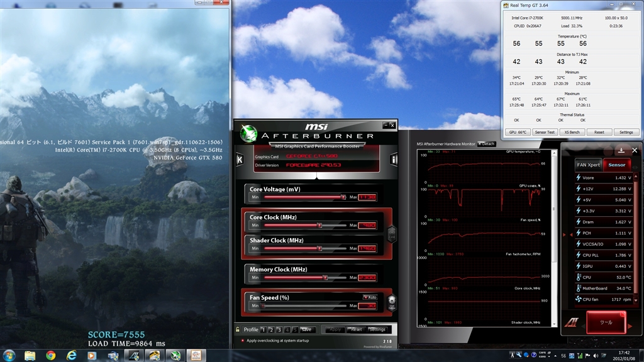Switch to the Sensor tab
Screen dimensions: 644x362
click(616, 165)
